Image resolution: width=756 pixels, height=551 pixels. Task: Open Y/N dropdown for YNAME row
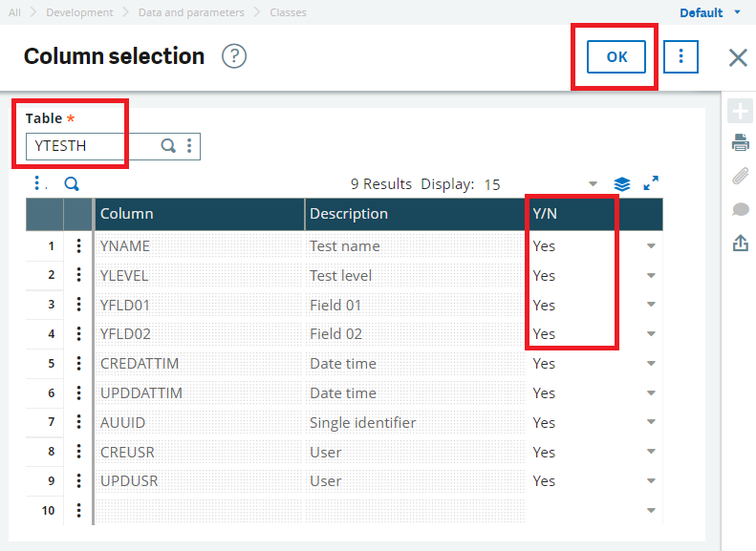tap(651, 246)
